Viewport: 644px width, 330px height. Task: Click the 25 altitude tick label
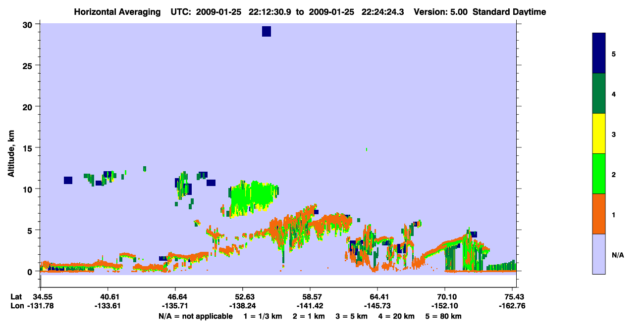28,65
